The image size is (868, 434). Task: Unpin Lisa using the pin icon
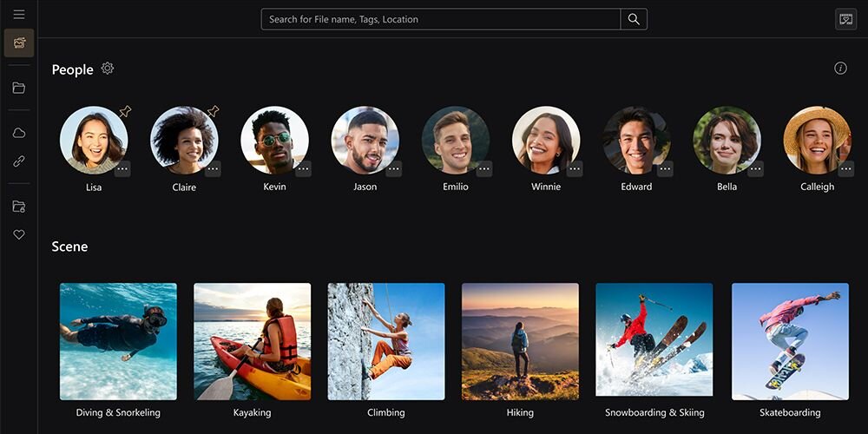coord(126,111)
